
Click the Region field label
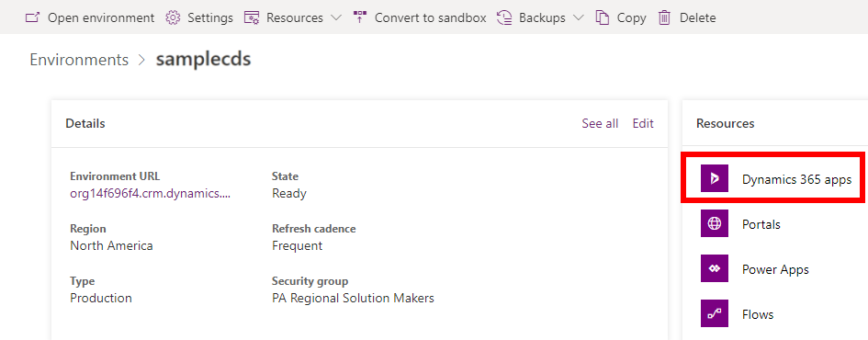88,229
